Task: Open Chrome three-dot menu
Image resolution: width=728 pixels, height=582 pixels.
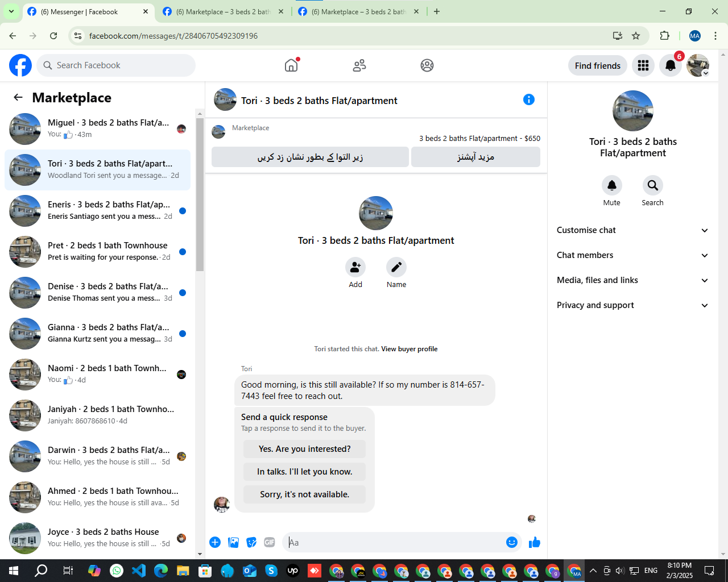Action: [715, 36]
